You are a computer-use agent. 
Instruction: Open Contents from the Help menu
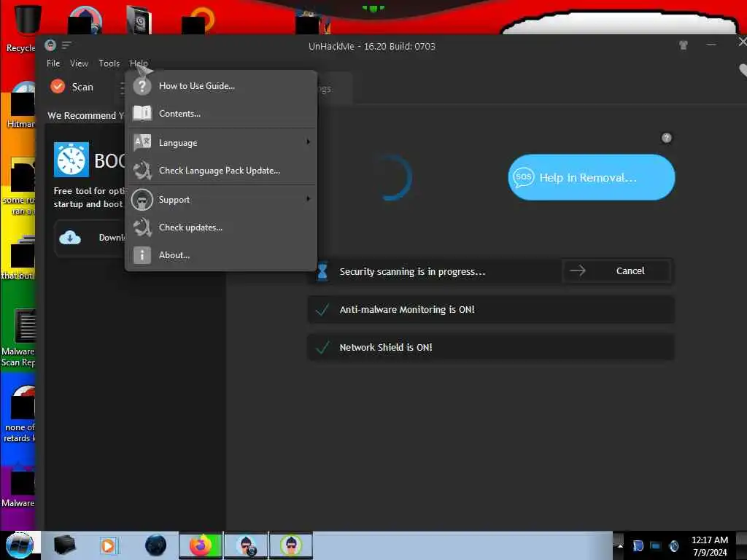coord(221,114)
